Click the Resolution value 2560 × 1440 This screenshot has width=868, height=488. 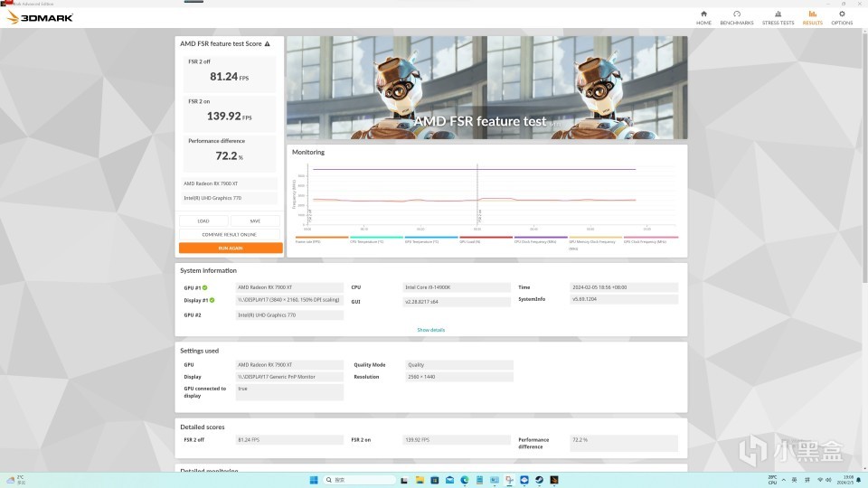click(459, 377)
